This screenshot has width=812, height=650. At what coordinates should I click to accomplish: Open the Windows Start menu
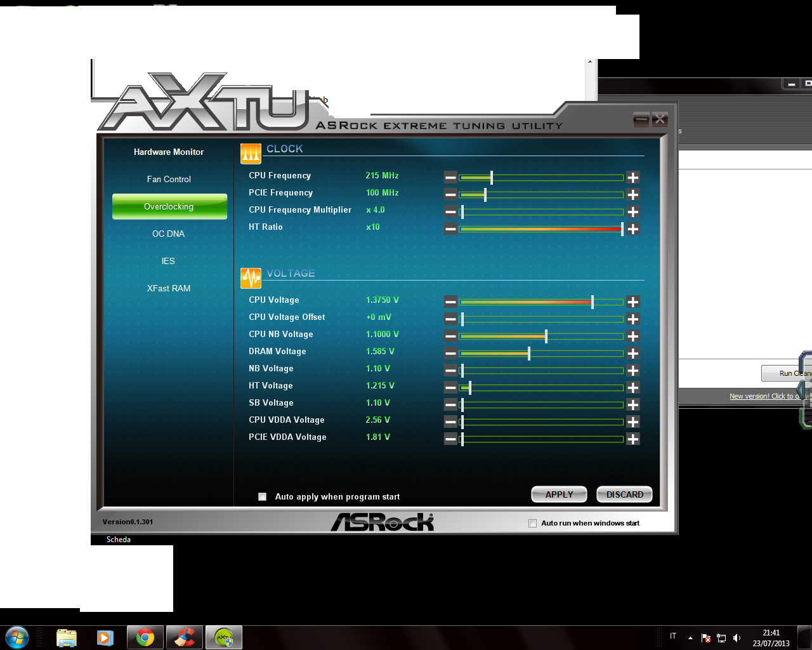16,637
